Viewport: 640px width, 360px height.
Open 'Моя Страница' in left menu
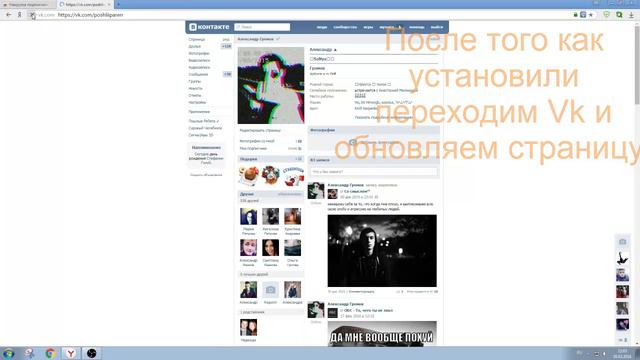tap(197, 40)
